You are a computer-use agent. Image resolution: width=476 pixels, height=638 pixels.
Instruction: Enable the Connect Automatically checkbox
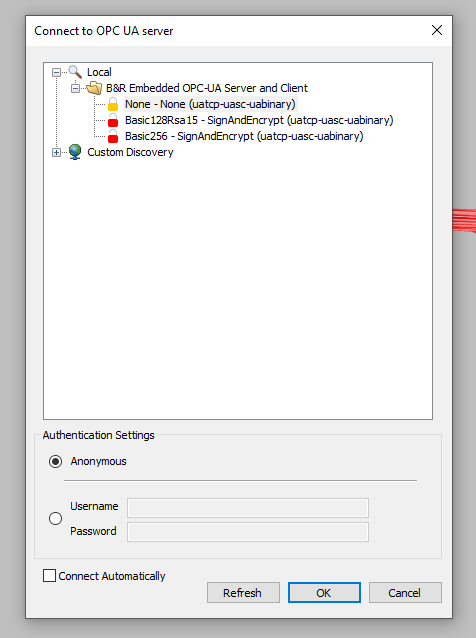50,576
